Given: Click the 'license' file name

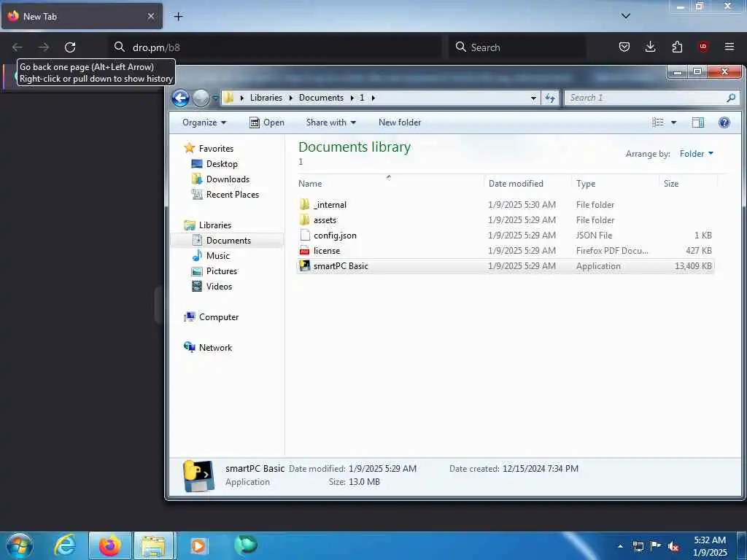Looking at the screenshot, I should [x=327, y=251].
